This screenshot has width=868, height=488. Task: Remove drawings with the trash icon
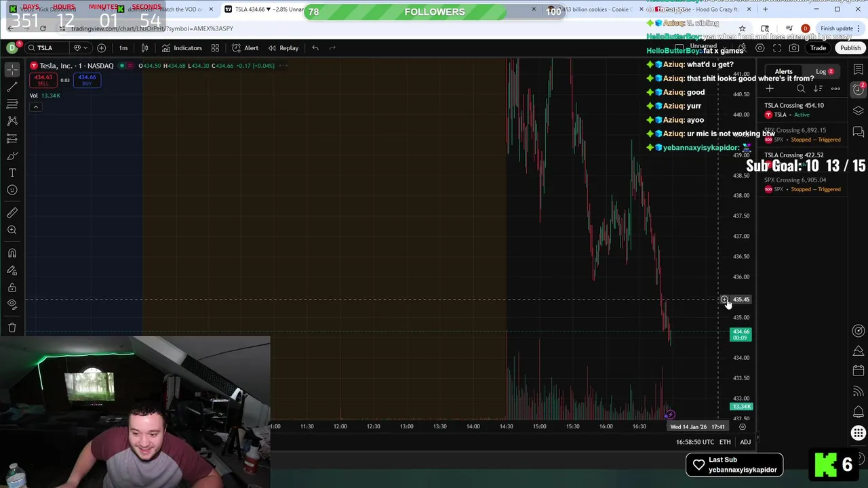12,327
